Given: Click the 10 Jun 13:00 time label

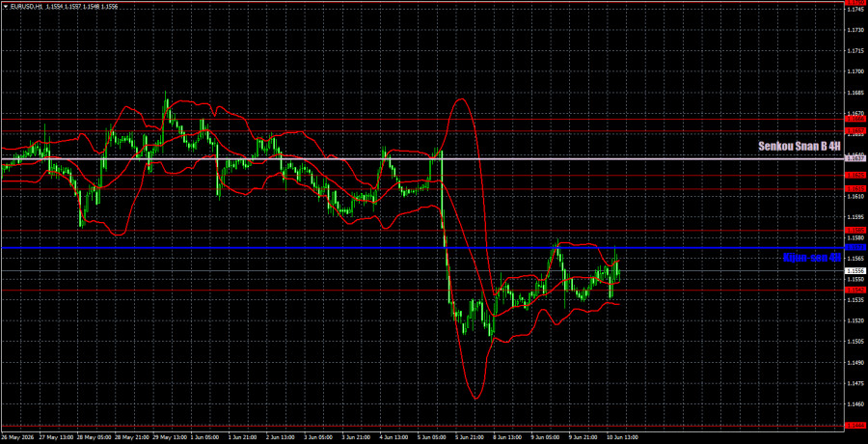Looking at the screenshot, I should point(621,437).
